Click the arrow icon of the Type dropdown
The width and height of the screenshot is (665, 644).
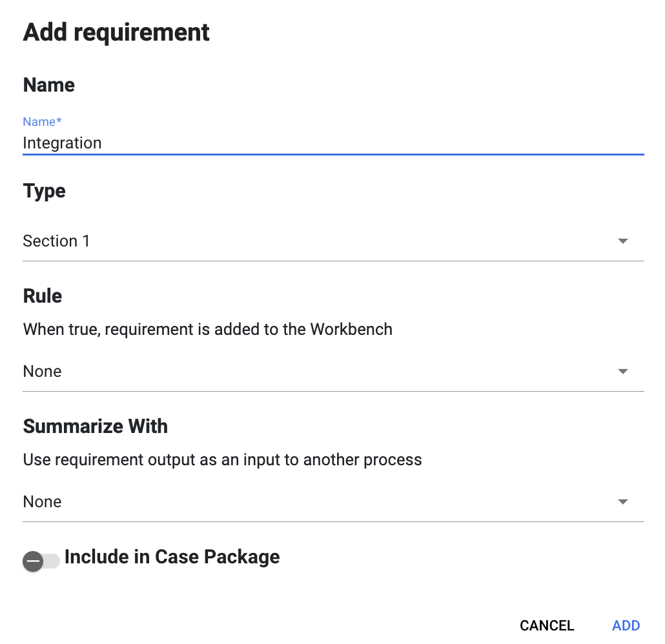pos(622,241)
